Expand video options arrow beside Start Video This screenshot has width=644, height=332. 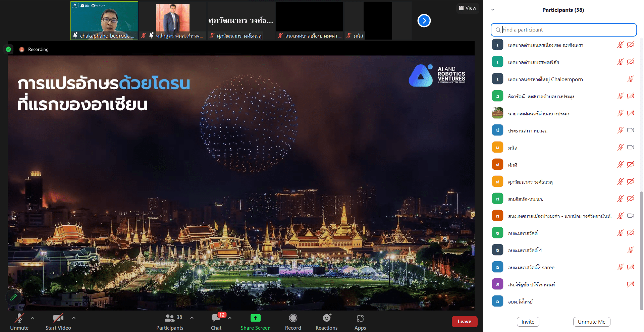coord(74,318)
